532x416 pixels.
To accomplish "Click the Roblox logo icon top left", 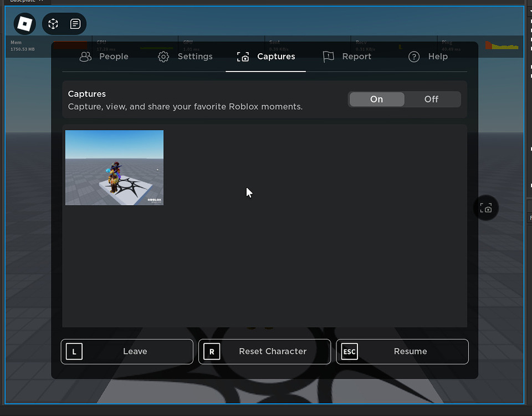I will [x=24, y=24].
